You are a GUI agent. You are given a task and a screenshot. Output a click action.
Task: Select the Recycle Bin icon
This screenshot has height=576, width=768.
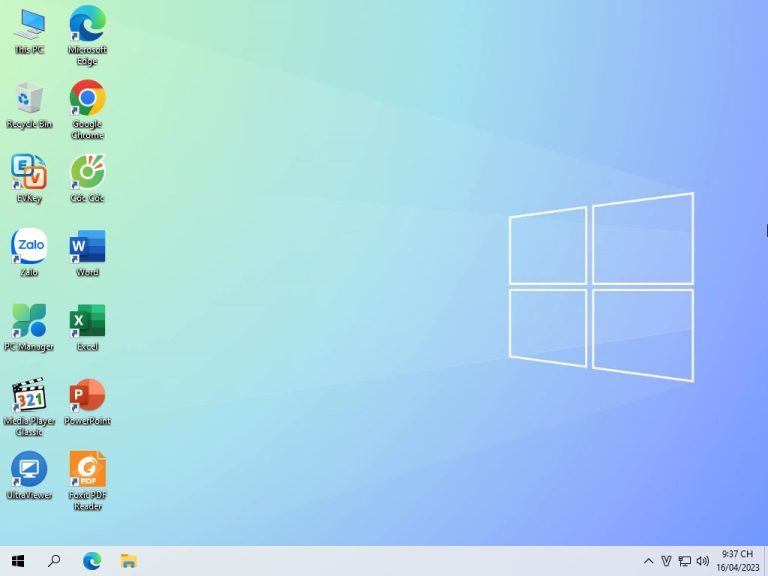29,105
